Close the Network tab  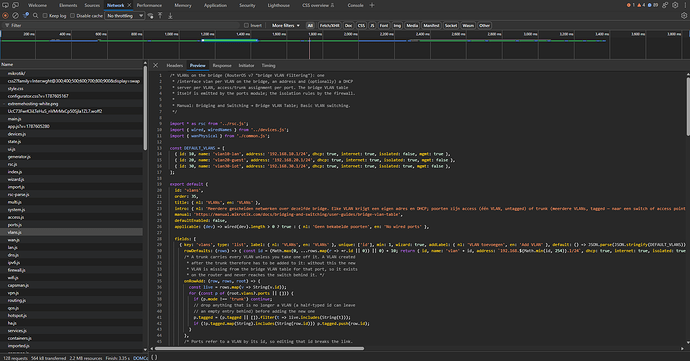click(x=129, y=5)
